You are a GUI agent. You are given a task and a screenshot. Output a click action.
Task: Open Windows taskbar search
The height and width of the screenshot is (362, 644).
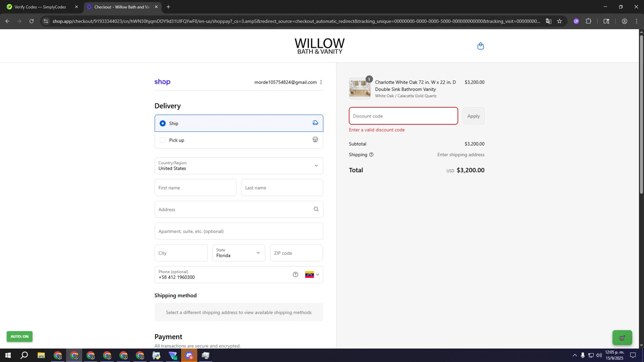click(x=24, y=356)
